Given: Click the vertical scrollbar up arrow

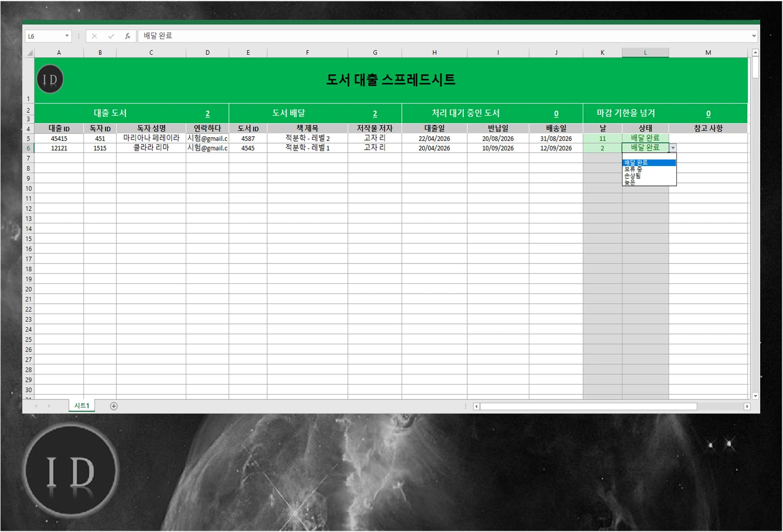Looking at the screenshot, I should [755, 53].
